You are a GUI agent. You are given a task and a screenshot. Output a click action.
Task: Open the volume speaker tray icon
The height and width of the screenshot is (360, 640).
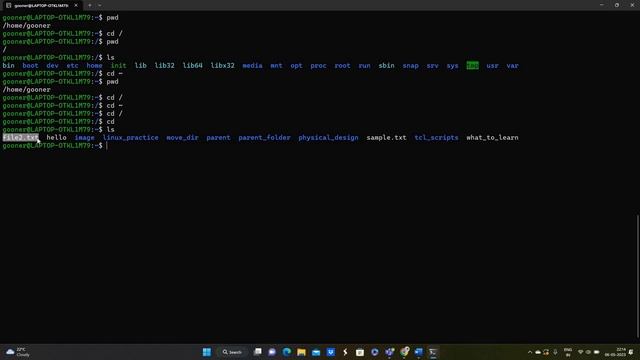tap(588, 352)
